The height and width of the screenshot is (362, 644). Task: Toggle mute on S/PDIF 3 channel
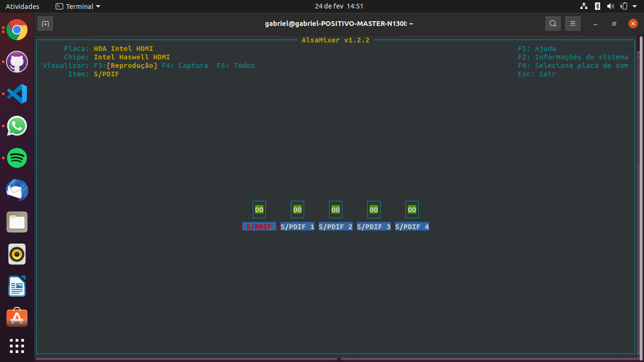click(x=373, y=210)
